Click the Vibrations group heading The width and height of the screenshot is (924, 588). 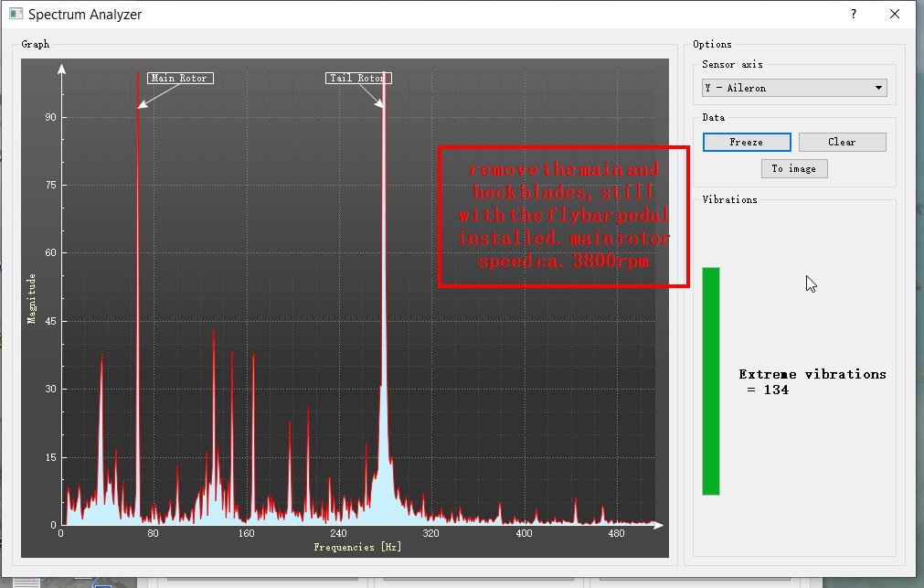coord(729,199)
